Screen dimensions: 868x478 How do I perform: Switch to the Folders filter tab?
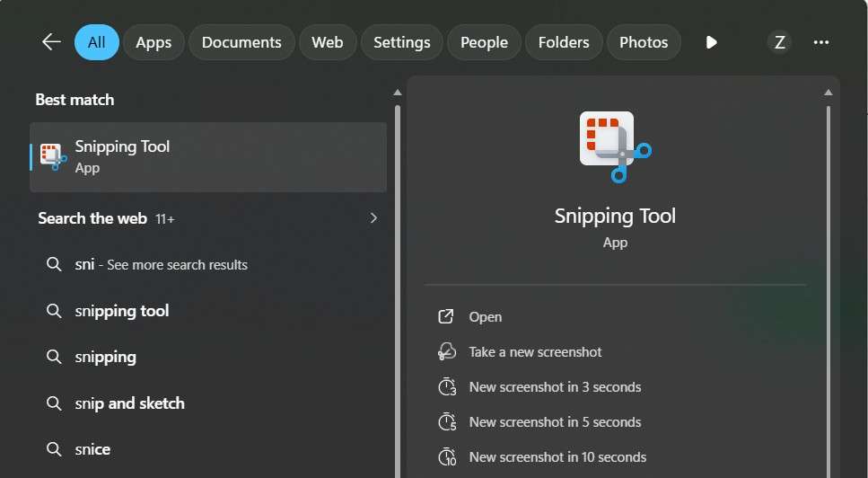564,42
